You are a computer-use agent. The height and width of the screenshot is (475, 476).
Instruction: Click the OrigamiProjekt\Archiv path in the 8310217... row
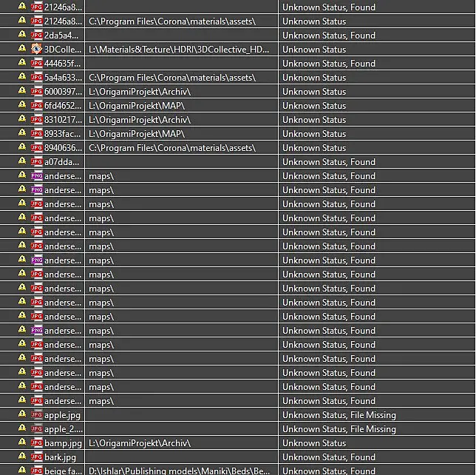[140, 120]
